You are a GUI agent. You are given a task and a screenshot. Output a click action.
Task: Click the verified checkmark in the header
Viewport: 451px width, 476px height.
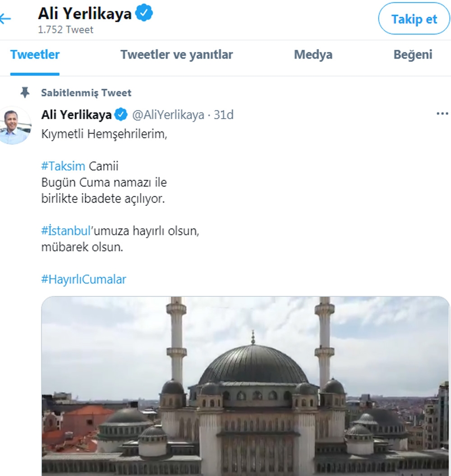(x=143, y=13)
